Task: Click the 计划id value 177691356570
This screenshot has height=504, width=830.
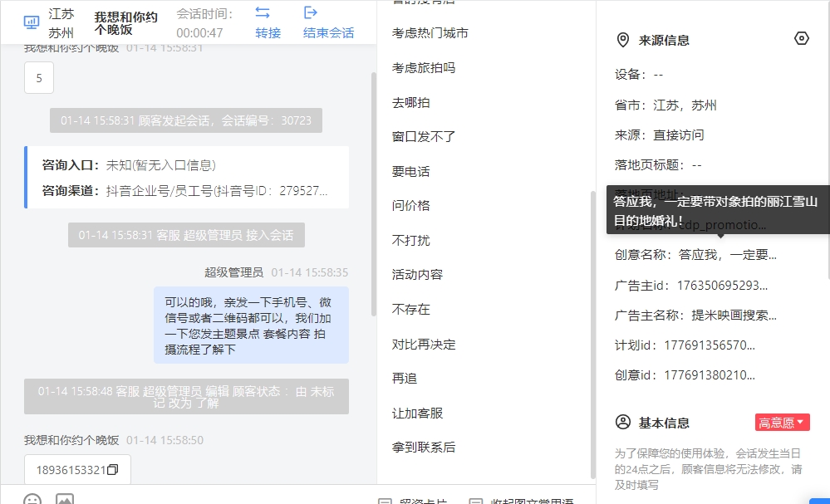Action: pos(710,345)
